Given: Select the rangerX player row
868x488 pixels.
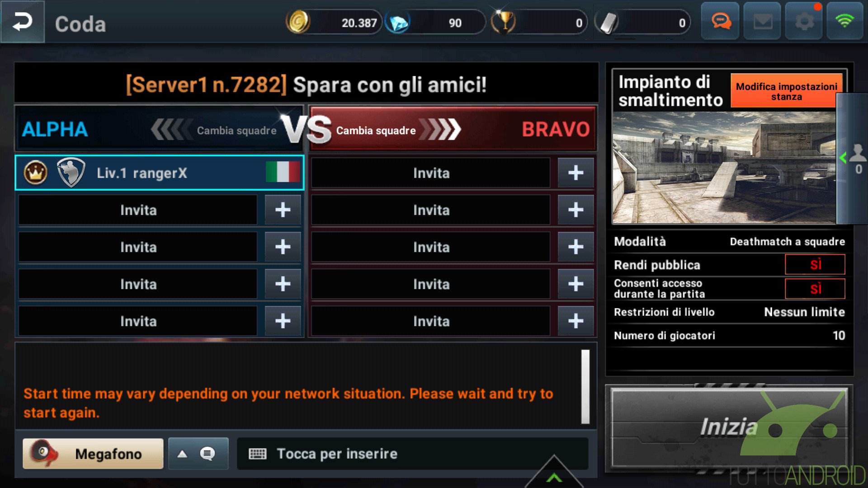Looking at the screenshot, I should [160, 173].
